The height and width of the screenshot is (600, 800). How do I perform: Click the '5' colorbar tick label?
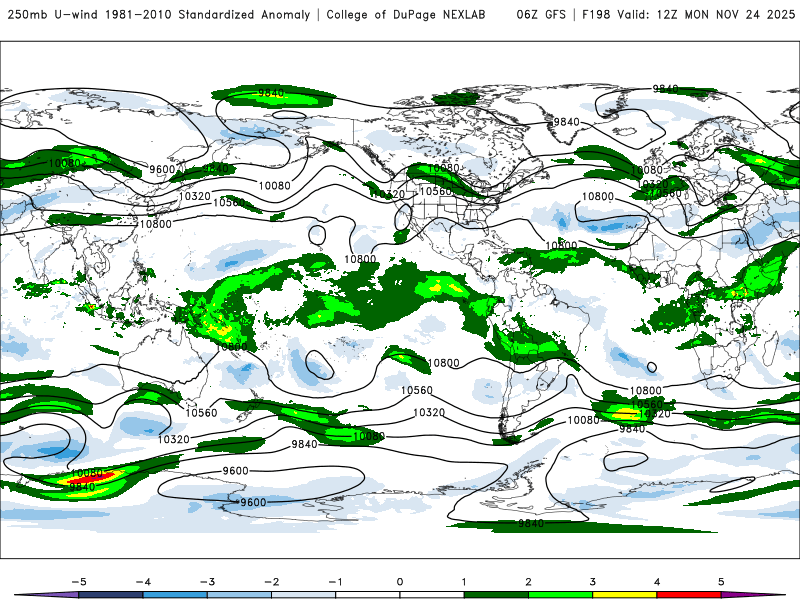[x=721, y=582]
